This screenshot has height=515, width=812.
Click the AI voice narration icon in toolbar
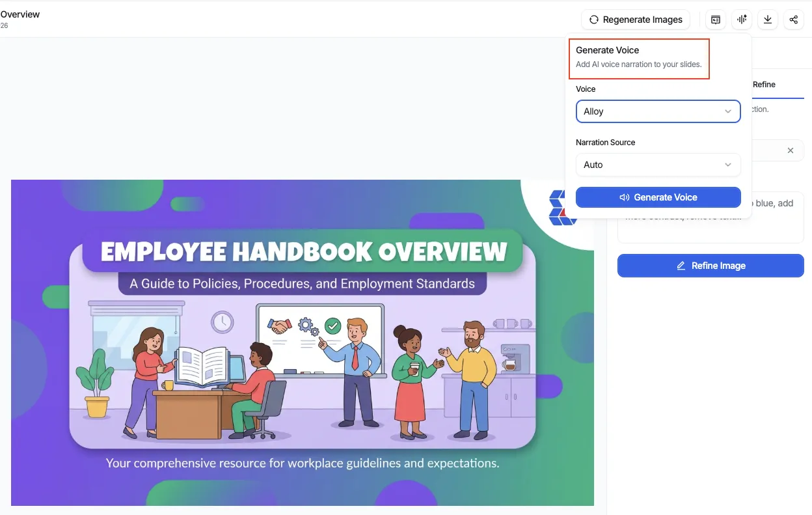pyautogui.click(x=741, y=20)
